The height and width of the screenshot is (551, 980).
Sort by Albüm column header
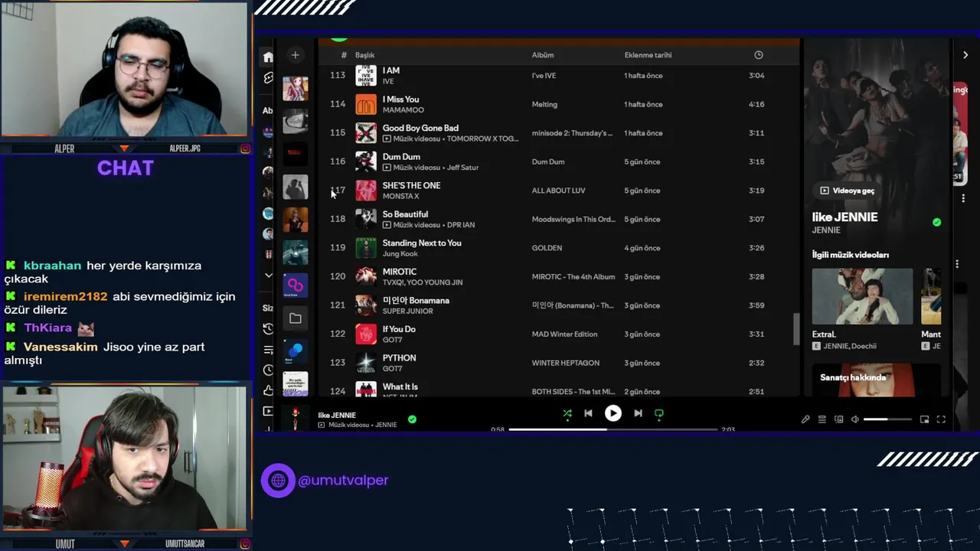point(543,55)
